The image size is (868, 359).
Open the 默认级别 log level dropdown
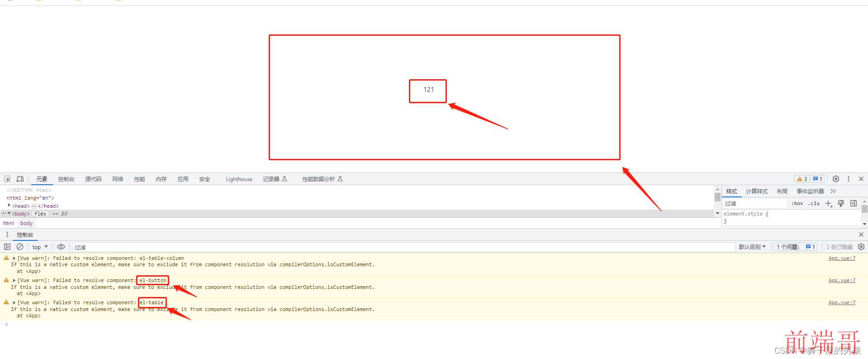coord(752,247)
